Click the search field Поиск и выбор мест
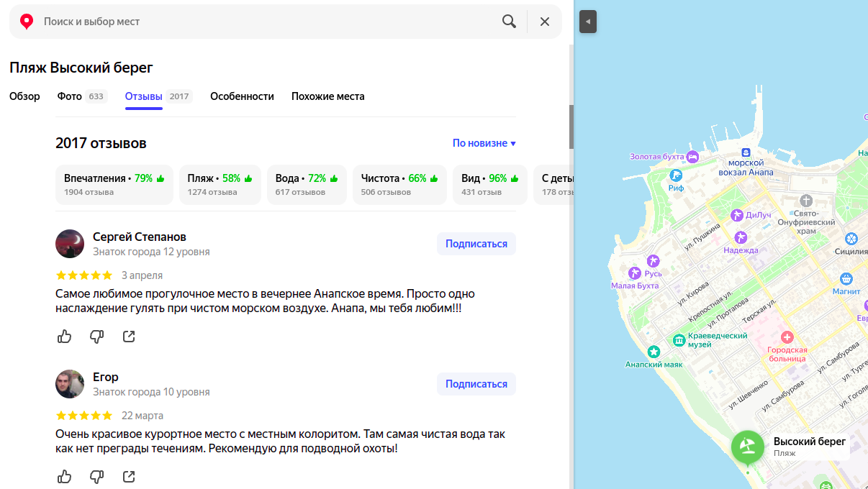Image resolution: width=868 pixels, height=489 pixels. [x=266, y=22]
